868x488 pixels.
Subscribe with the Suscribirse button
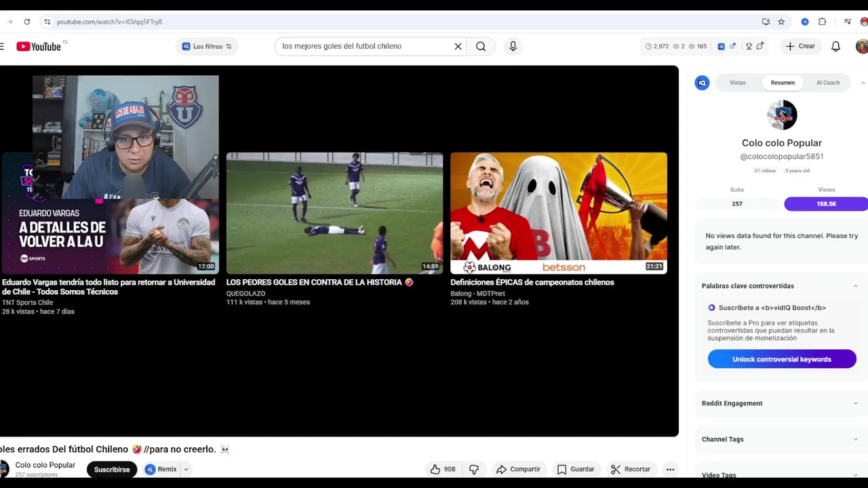click(x=112, y=469)
